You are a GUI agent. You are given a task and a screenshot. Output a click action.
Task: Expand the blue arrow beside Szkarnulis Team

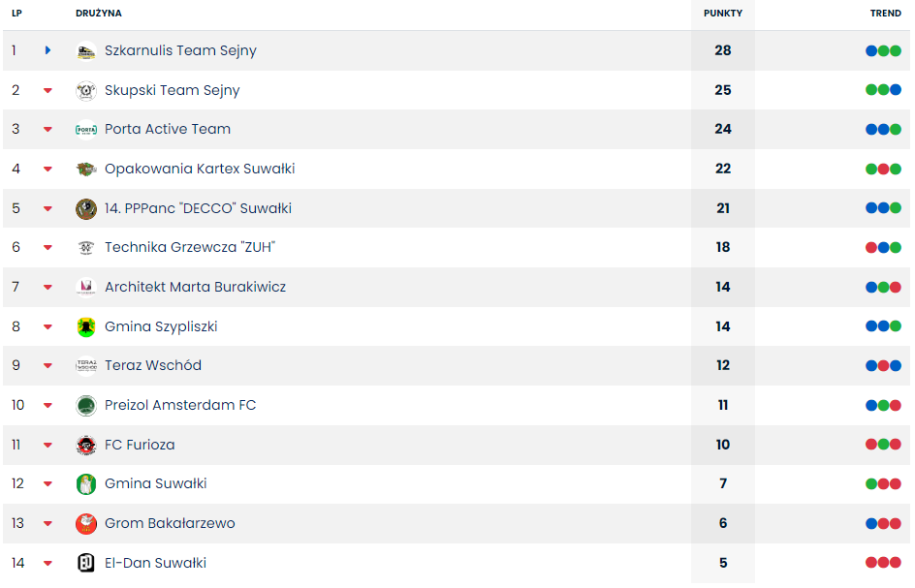click(47, 50)
